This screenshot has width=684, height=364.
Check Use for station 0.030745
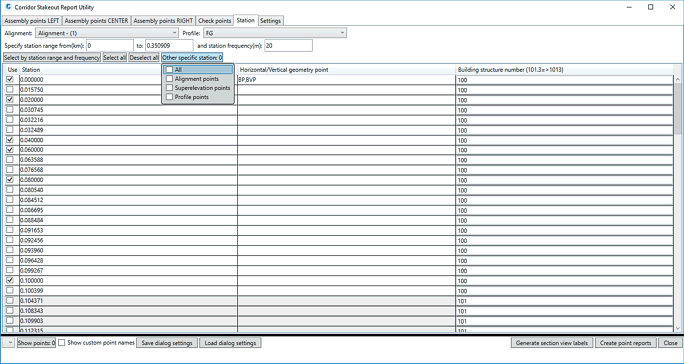tap(10, 110)
